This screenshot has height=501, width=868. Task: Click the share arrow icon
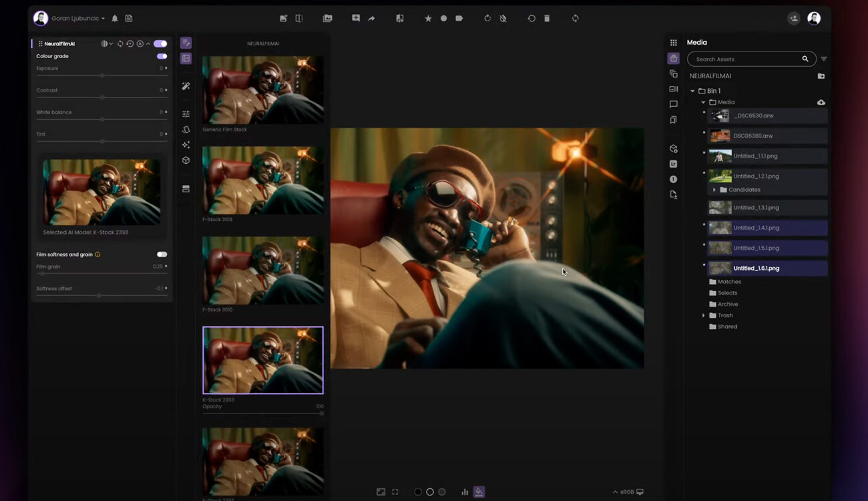point(371,19)
